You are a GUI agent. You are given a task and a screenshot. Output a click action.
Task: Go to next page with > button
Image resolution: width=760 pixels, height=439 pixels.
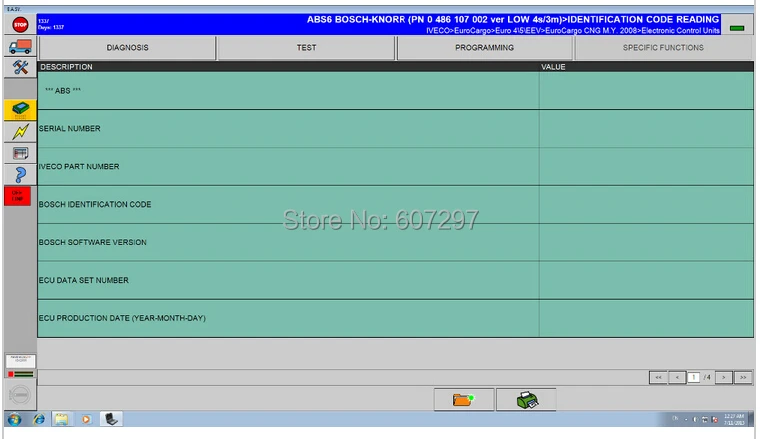724,377
